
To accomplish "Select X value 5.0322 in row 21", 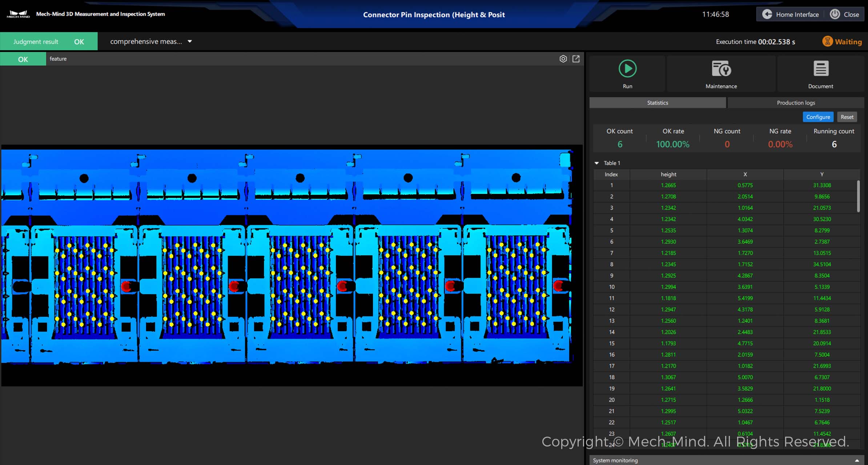I will tap(745, 411).
